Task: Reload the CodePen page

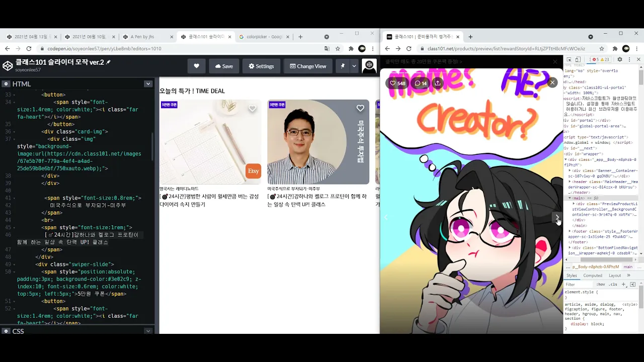Action: coord(29,49)
